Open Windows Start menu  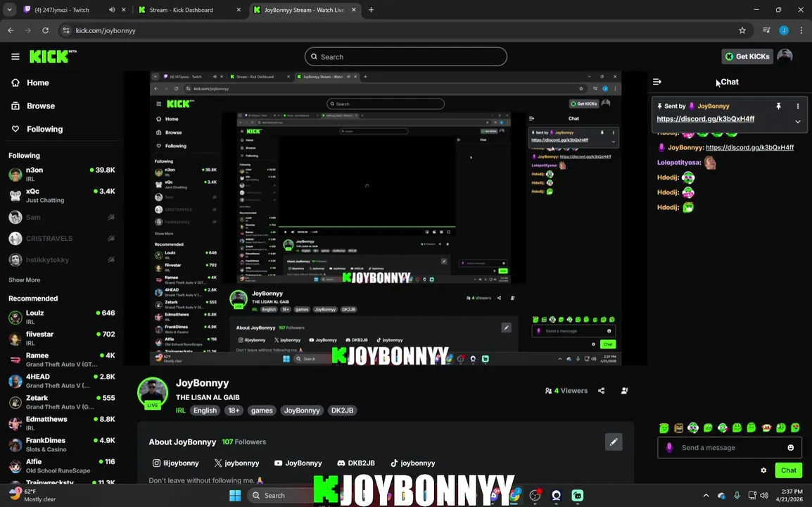tap(234, 495)
